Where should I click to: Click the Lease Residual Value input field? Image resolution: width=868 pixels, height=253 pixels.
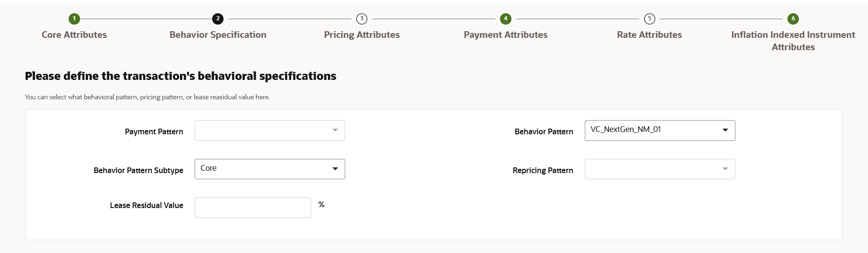pos(252,208)
